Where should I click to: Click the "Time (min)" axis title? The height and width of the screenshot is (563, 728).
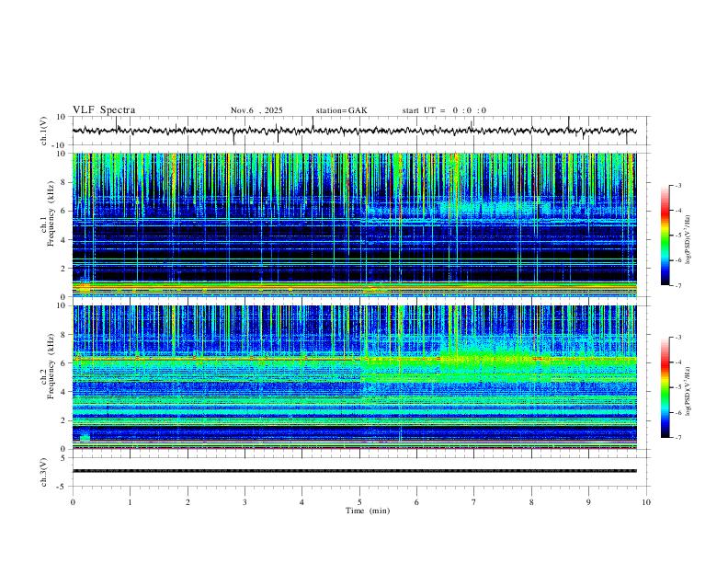pos(368,511)
